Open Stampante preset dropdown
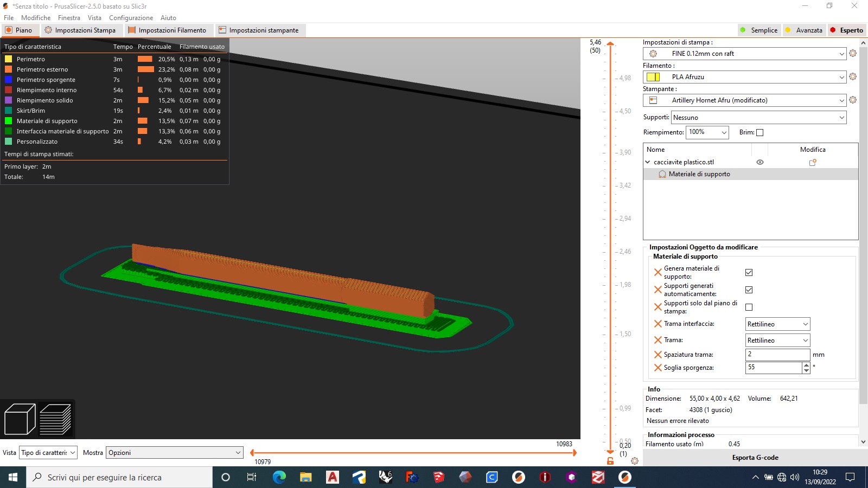Image resolution: width=868 pixels, height=488 pixels. click(744, 100)
